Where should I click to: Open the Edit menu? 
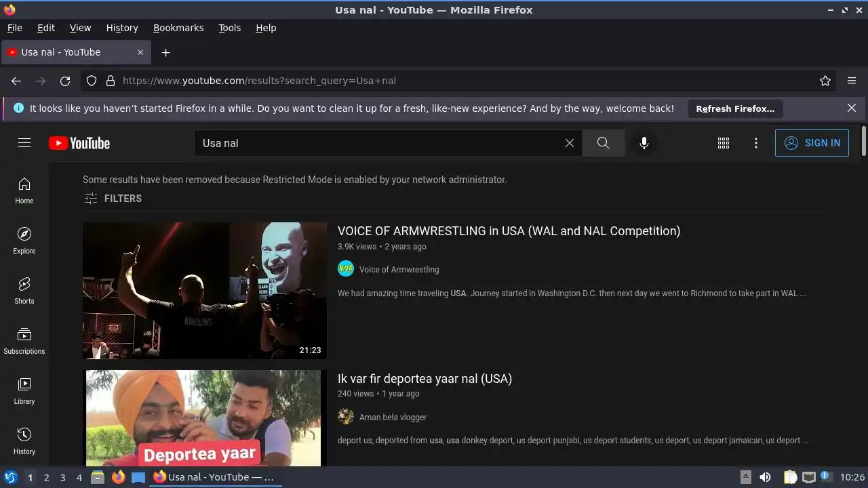[46, 28]
